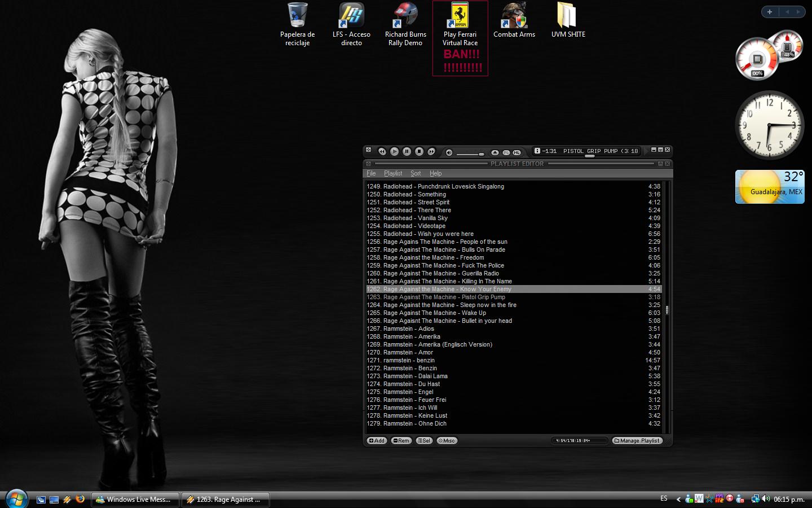Open the file info icon in Winamp display
Screen dimensions: 812x508
[537, 151]
